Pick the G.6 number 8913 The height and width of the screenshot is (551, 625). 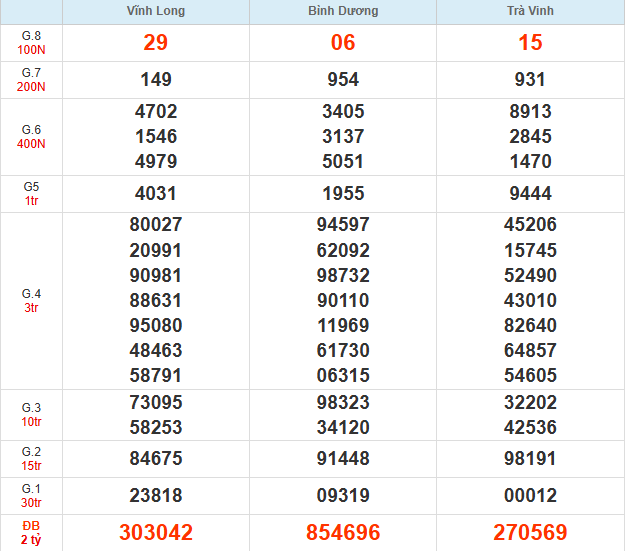(530, 111)
